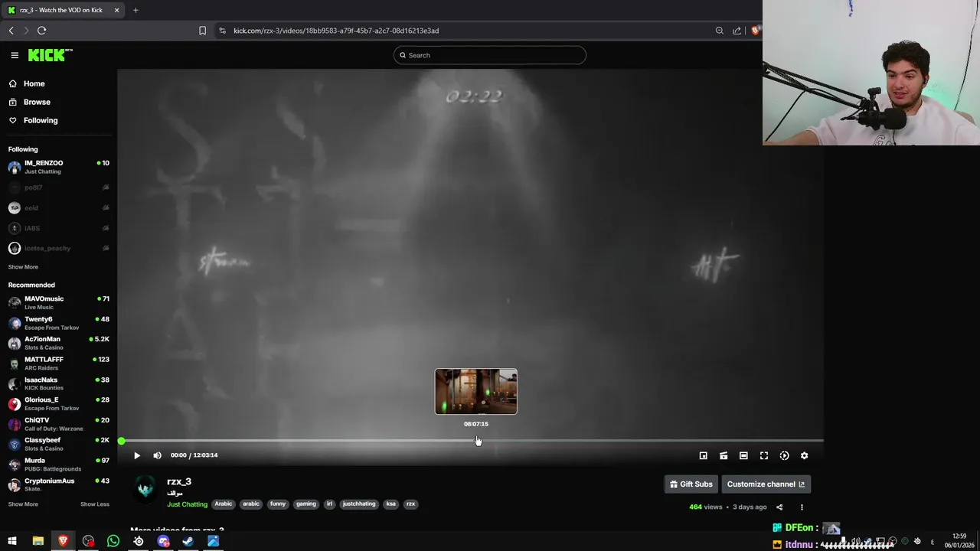Open taskbar clock and date
The height and width of the screenshot is (551, 980).
pos(959,540)
